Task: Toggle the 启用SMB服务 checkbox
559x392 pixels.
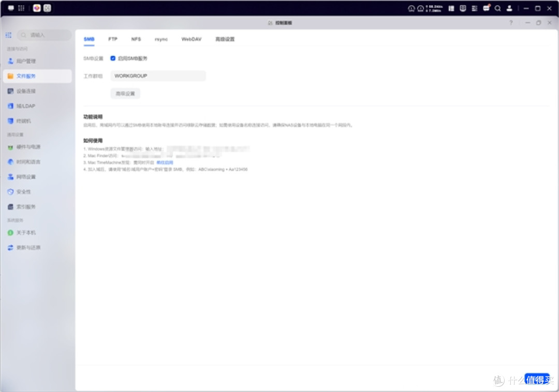Action: (x=113, y=58)
